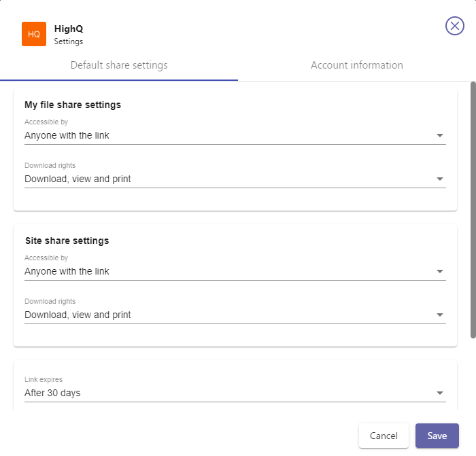This screenshot has height=456, width=476.
Task: Click the vertical scrollbar in settings panel
Action: (x=473, y=209)
